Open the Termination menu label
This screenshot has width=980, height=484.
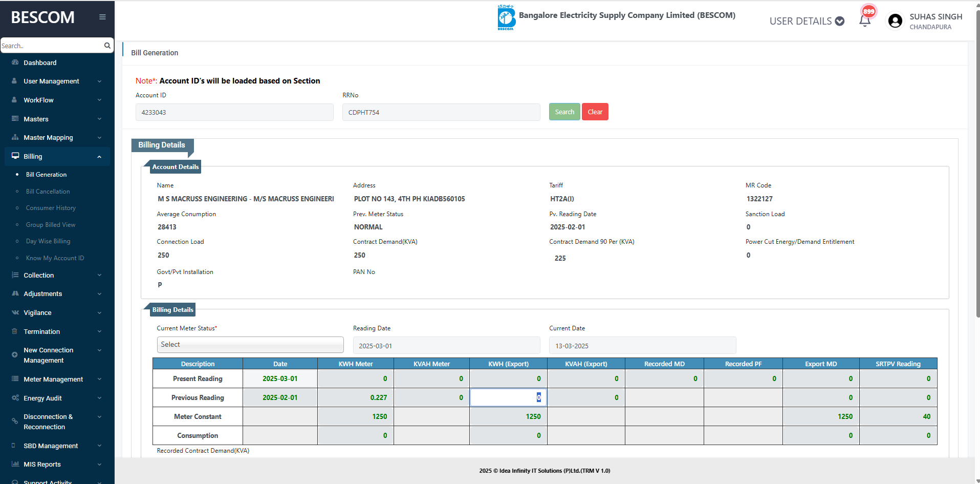click(41, 331)
